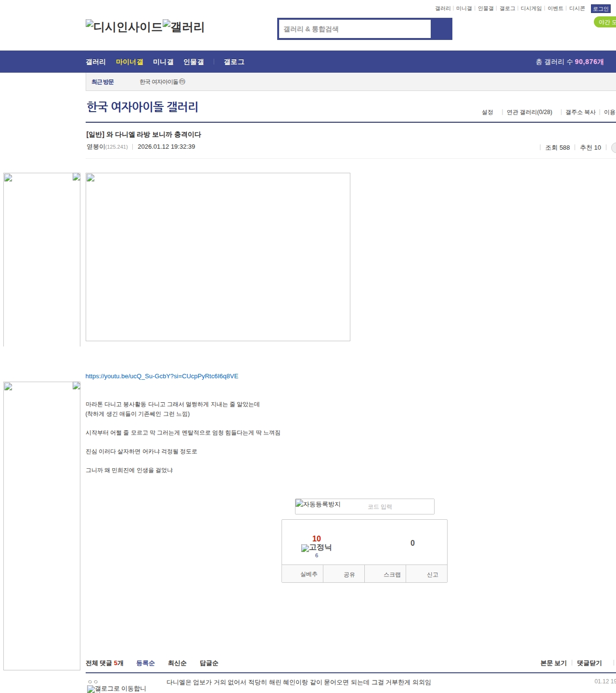Toggle the 야간 모드 night mode button
616x693 pixels.
[605, 22]
